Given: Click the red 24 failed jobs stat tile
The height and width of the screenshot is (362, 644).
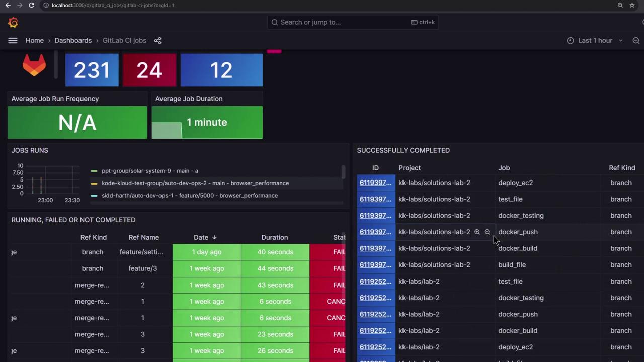Looking at the screenshot, I should [149, 70].
